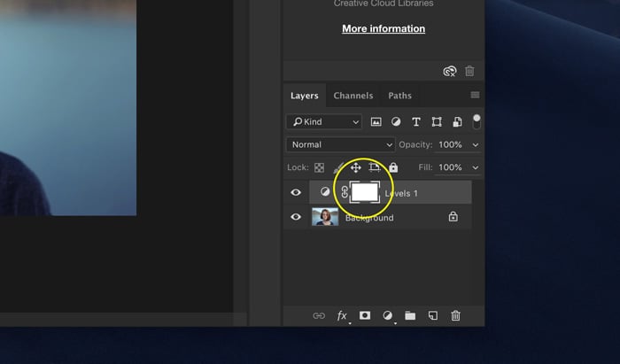Lock all layer attributes
This screenshot has height=364, width=620.
click(393, 167)
